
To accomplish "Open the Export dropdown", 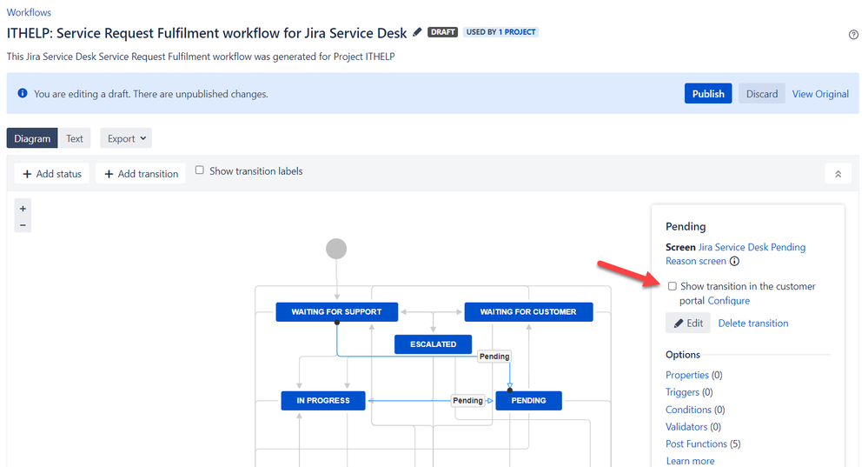I will (126, 138).
